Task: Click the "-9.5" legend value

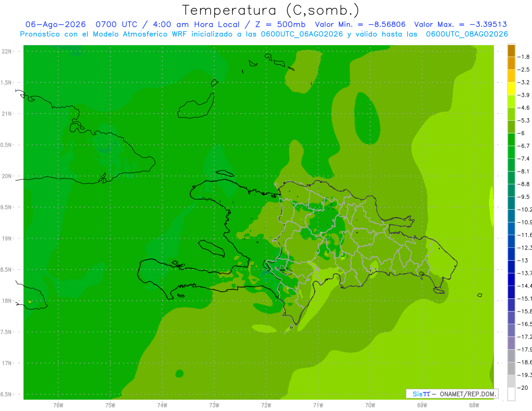Action: coord(524,197)
